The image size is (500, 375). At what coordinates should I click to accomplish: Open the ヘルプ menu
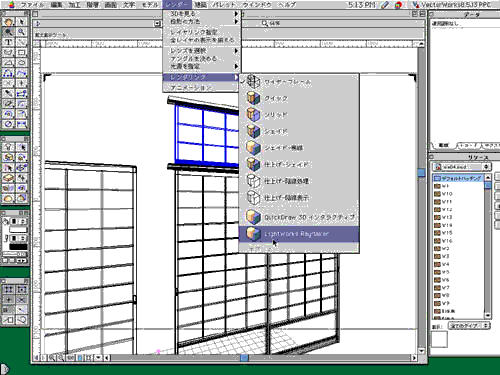[287, 5]
